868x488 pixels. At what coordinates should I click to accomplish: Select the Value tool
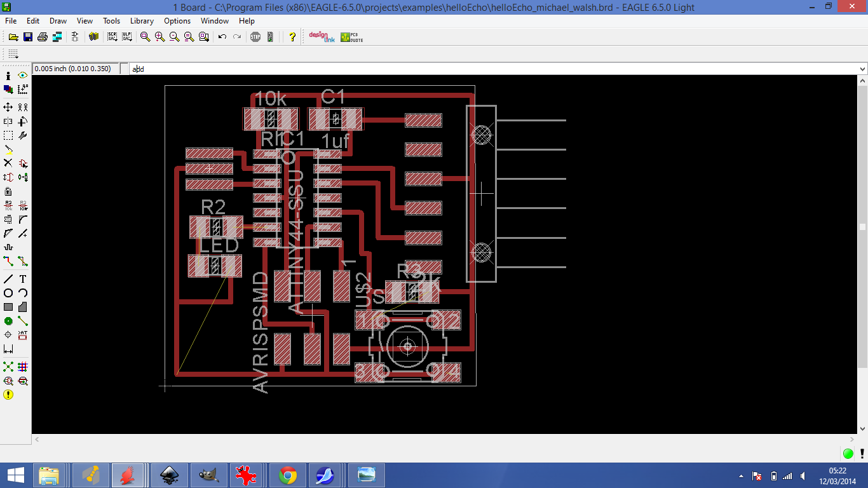[23, 205]
